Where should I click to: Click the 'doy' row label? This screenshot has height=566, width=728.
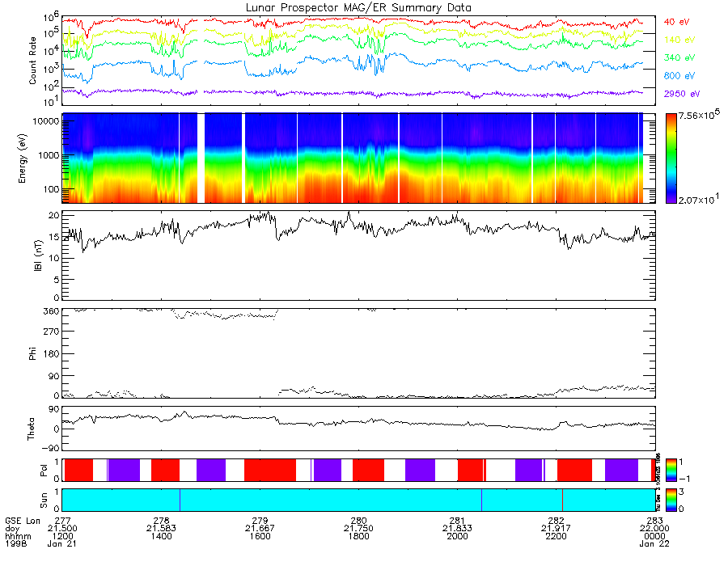[x=12, y=529]
